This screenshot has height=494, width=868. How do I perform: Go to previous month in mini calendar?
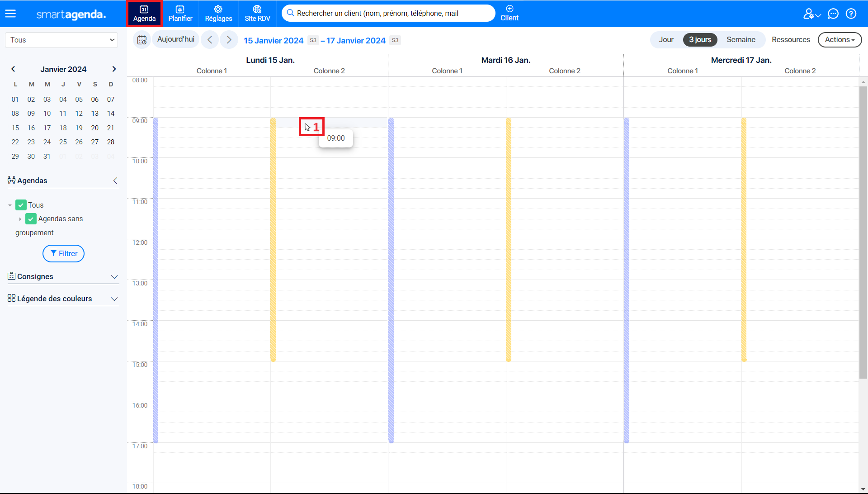coord(13,69)
